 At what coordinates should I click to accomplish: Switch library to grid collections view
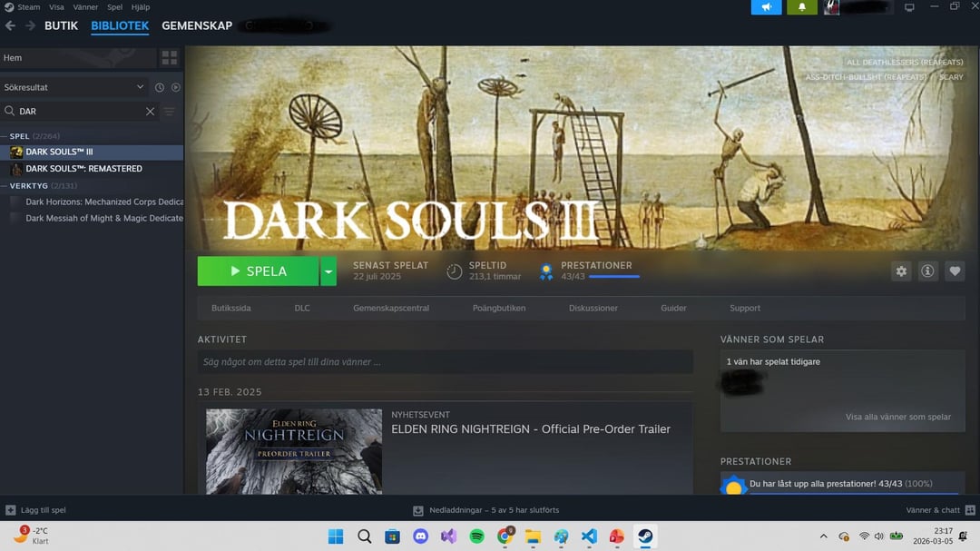pos(169,58)
